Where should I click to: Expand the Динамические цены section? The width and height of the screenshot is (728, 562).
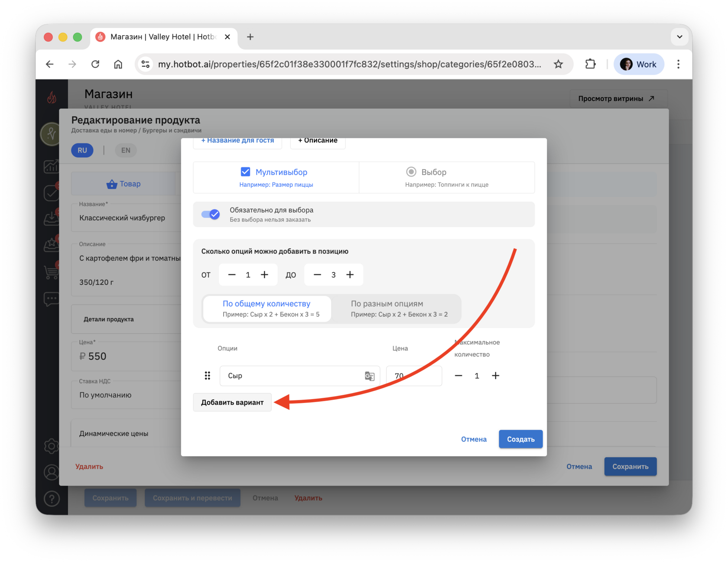pyautogui.click(x=126, y=433)
